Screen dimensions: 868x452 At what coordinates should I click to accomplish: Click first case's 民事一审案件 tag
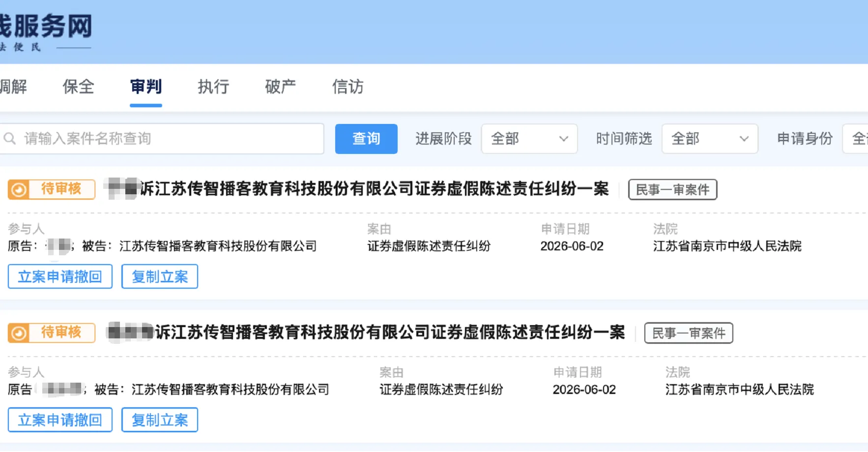coord(673,189)
